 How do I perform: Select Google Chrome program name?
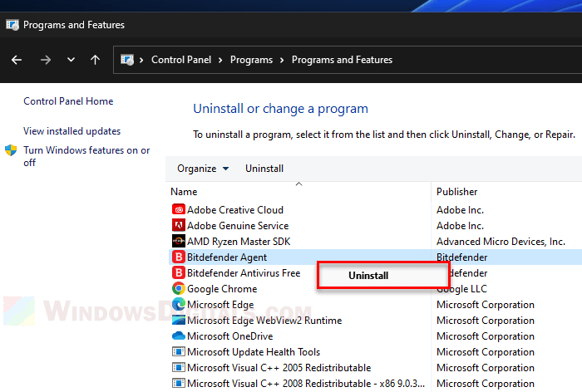pyautogui.click(x=222, y=289)
